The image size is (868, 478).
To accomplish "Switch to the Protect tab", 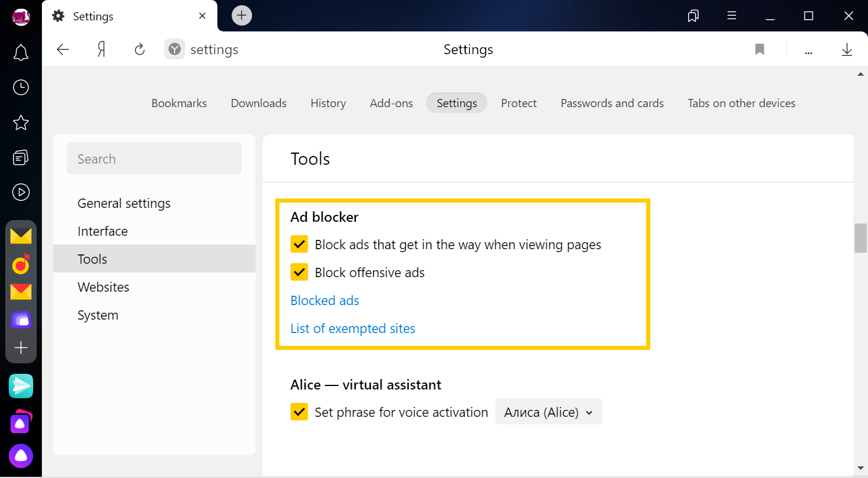I will (519, 103).
